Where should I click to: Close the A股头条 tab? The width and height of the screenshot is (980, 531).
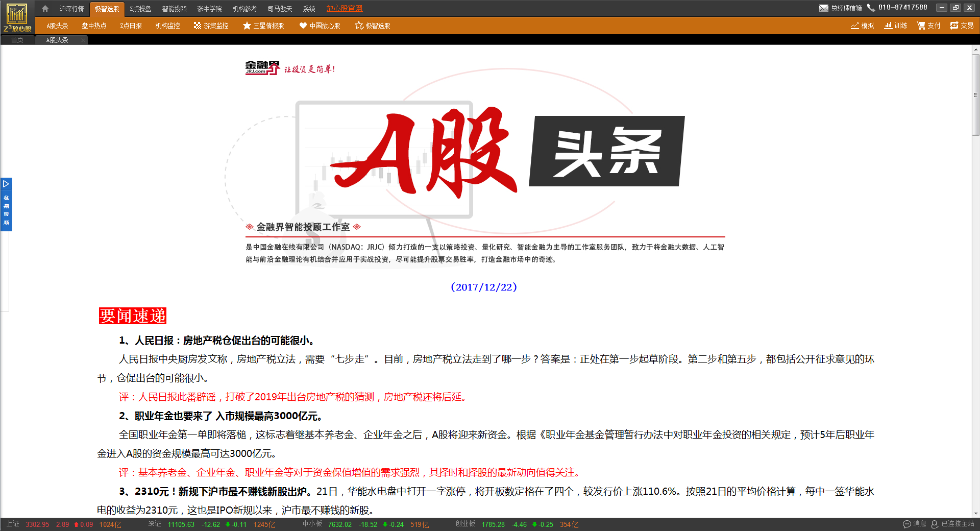coord(83,40)
